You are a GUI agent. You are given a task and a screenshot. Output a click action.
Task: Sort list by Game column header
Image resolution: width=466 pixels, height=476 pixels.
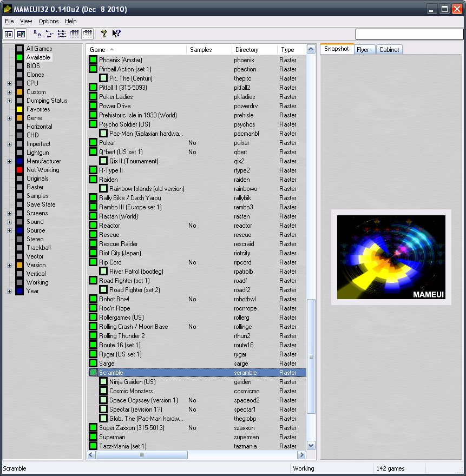135,50
